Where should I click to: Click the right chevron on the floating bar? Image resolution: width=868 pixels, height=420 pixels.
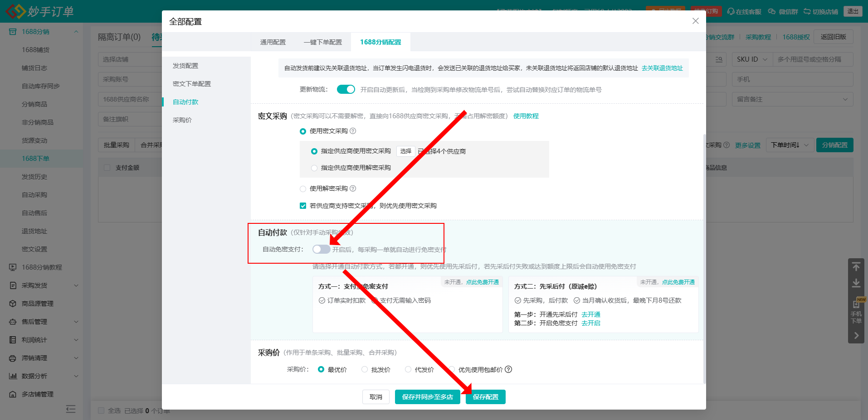[856, 336]
